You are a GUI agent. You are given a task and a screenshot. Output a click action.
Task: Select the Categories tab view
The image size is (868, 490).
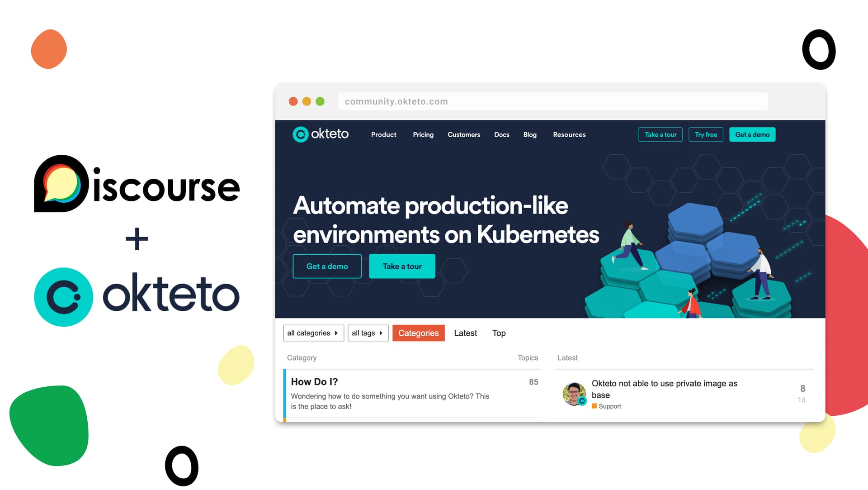coord(419,333)
